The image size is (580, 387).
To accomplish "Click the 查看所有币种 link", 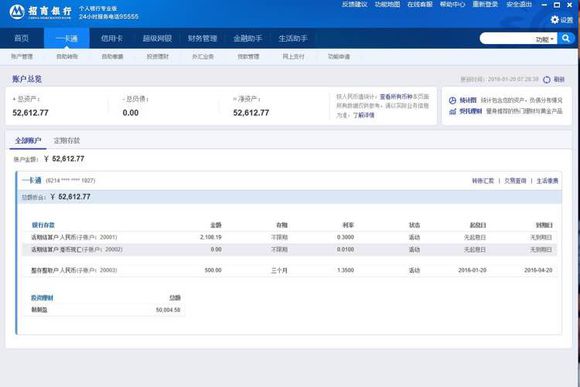I will 396,97.
